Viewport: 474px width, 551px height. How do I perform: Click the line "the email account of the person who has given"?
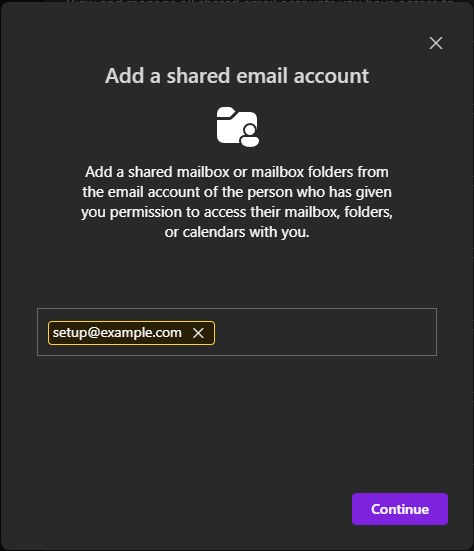(x=237, y=192)
